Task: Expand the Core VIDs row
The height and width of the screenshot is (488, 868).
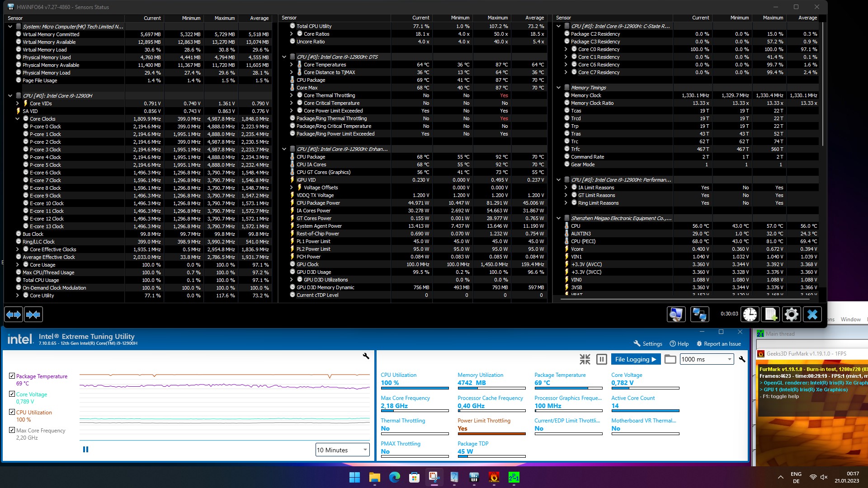Action: click(x=18, y=103)
